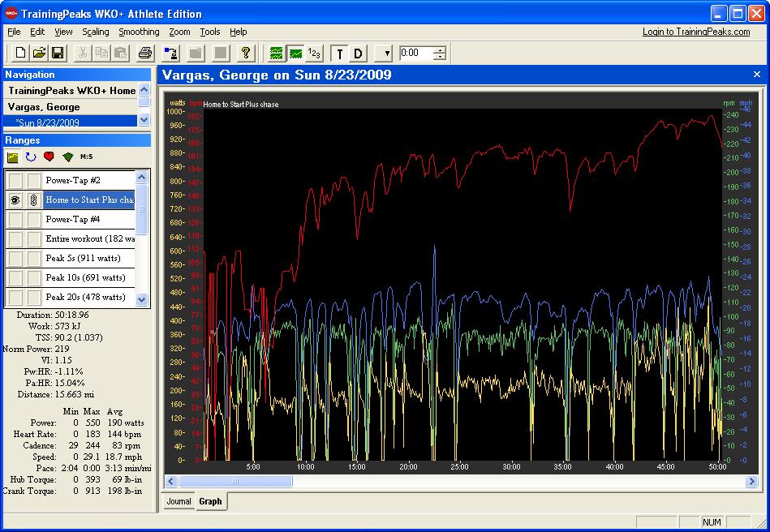This screenshot has height=532, width=770.
Task: Click the blue laps circular arrow icon
Action: pos(31,157)
